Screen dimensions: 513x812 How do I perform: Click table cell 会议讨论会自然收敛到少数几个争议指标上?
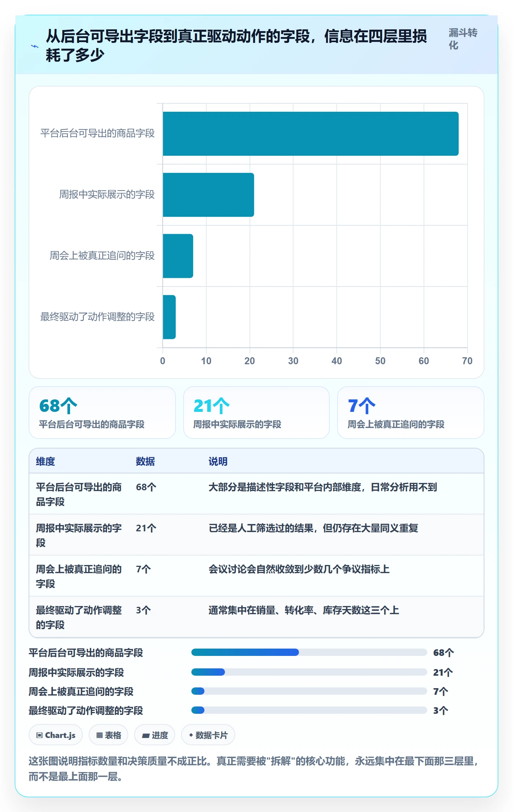(299, 569)
